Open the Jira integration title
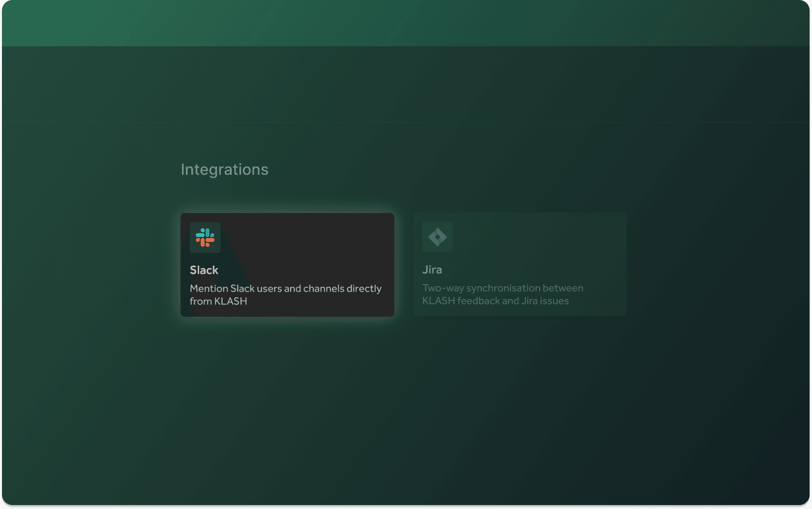Viewport: 812px width, 509px height. click(432, 269)
